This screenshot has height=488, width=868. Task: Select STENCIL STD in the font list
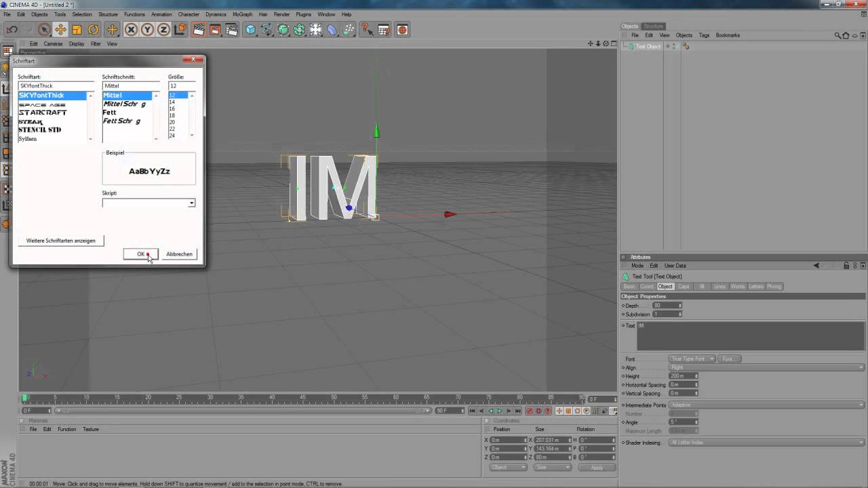40,130
